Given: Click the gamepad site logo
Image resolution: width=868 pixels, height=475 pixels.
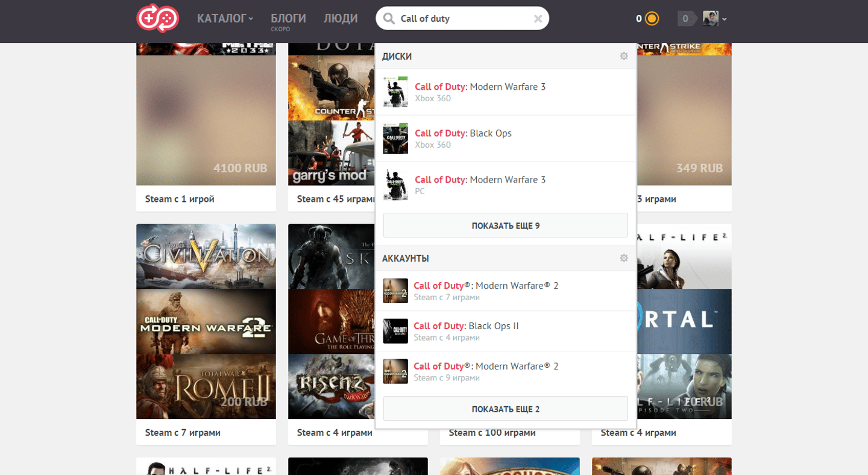Looking at the screenshot, I should 157,18.
